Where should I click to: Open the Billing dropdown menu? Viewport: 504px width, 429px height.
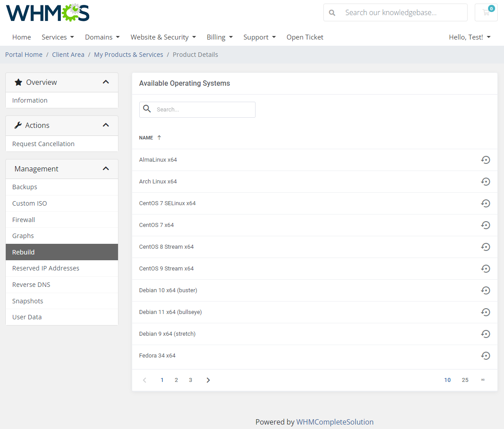point(220,37)
